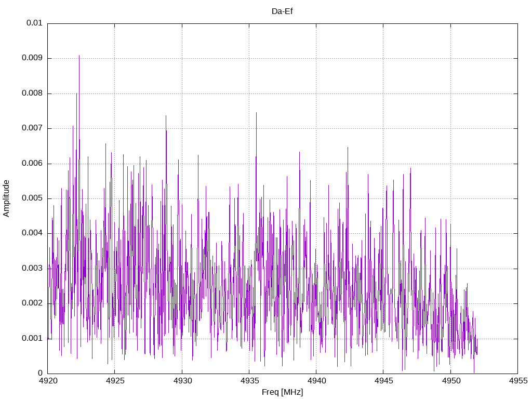Click x-axis tick label 4940
This screenshot has height=399, width=532.
point(316,381)
